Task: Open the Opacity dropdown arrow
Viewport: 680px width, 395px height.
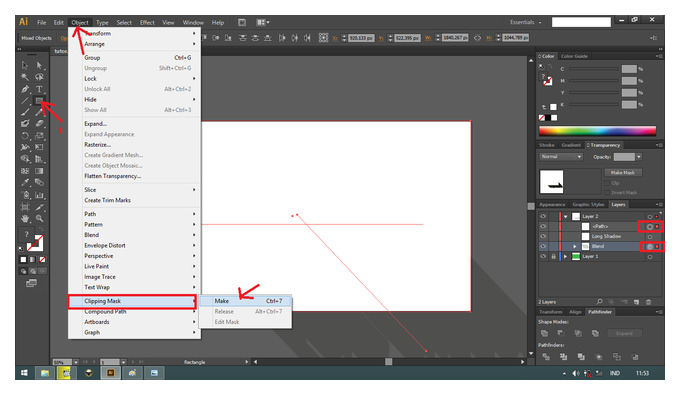Action: tap(639, 157)
